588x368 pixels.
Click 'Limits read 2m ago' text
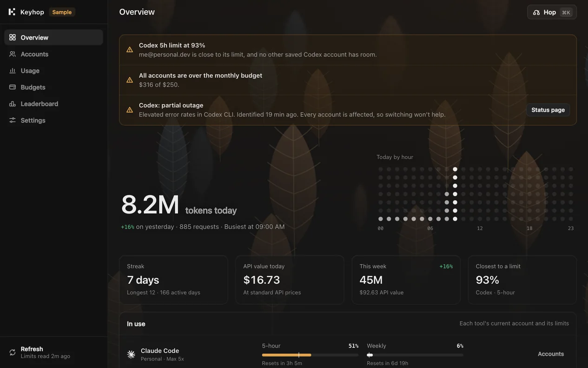point(46,356)
